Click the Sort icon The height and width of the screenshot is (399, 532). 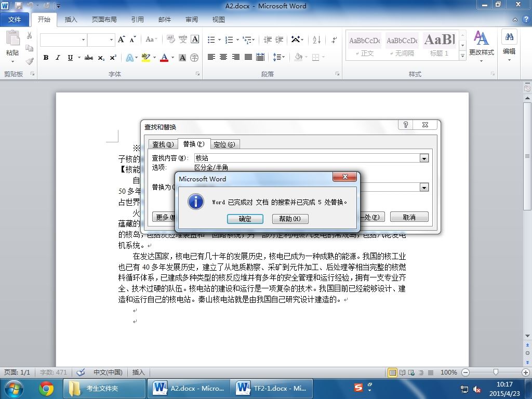tap(316, 39)
